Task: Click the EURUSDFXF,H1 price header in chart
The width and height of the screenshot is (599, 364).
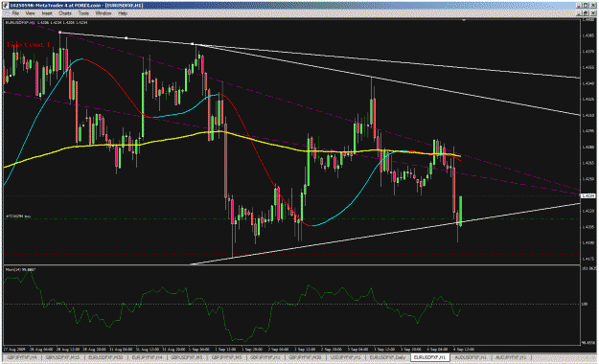Action: coord(46,23)
